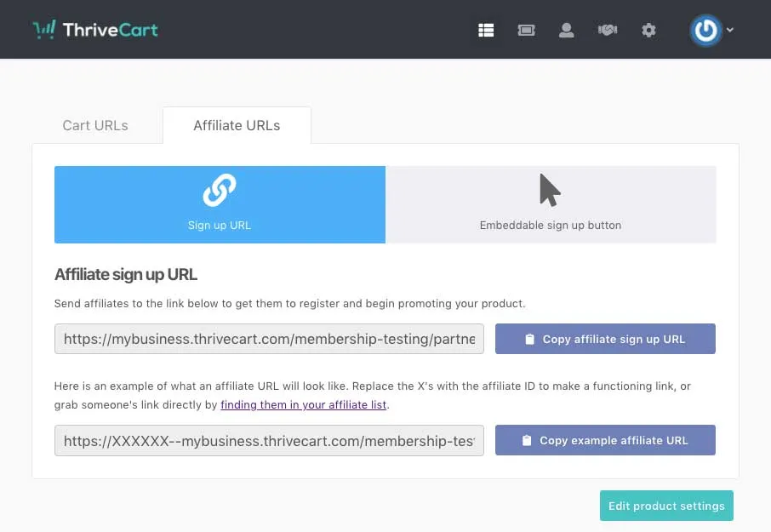Click the coupons ticket icon
This screenshot has width=771, height=532.
tap(526, 30)
